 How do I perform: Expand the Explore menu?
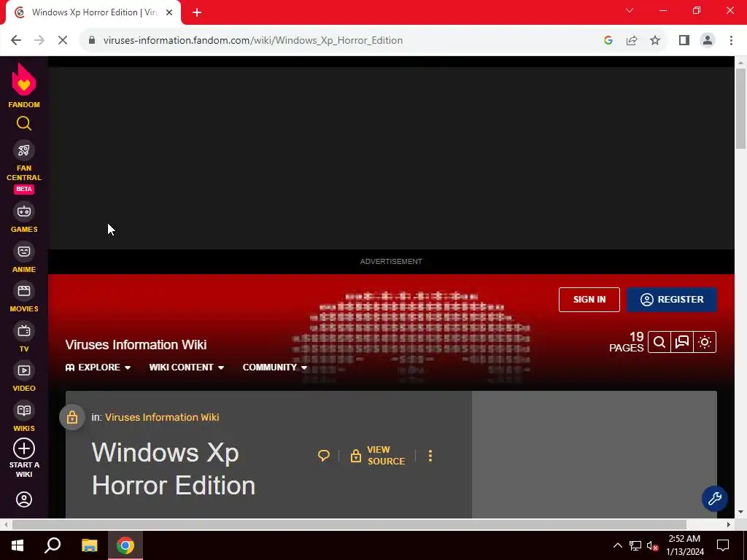tap(98, 367)
